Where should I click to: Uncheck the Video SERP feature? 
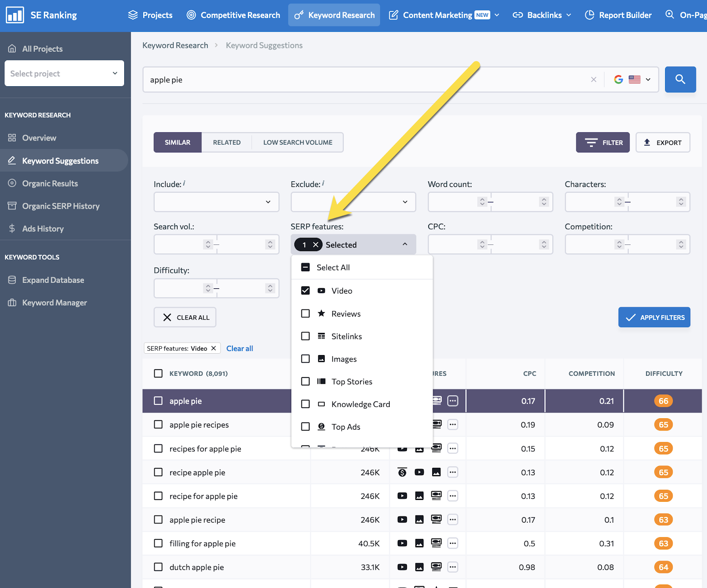(x=305, y=290)
